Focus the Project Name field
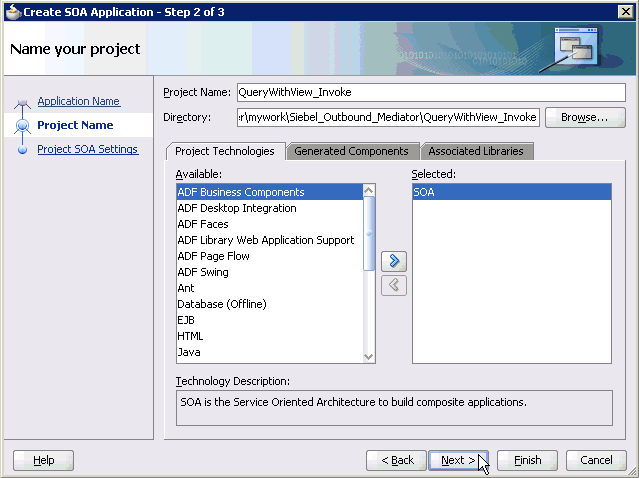This screenshot has width=639, height=478. pyautogui.click(x=431, y=93)
